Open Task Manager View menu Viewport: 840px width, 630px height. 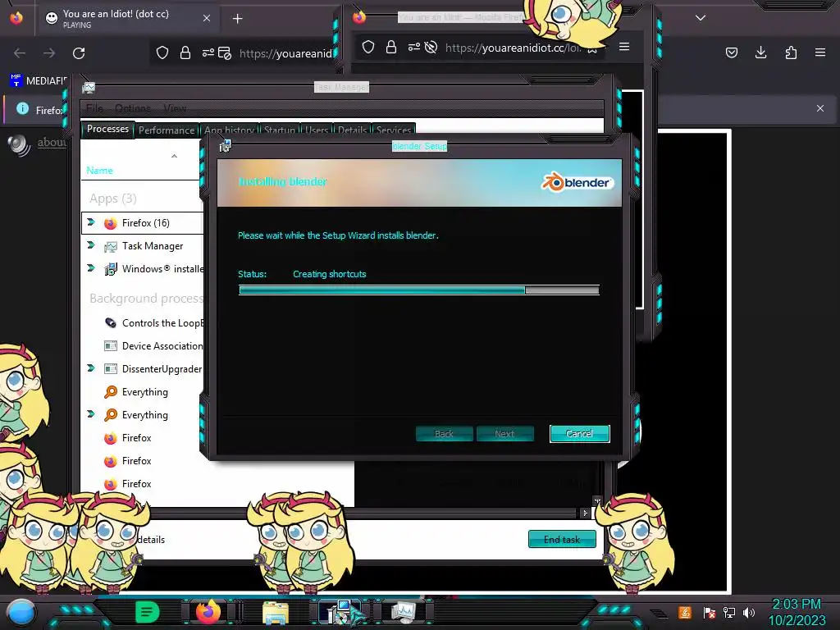(175, 109)
